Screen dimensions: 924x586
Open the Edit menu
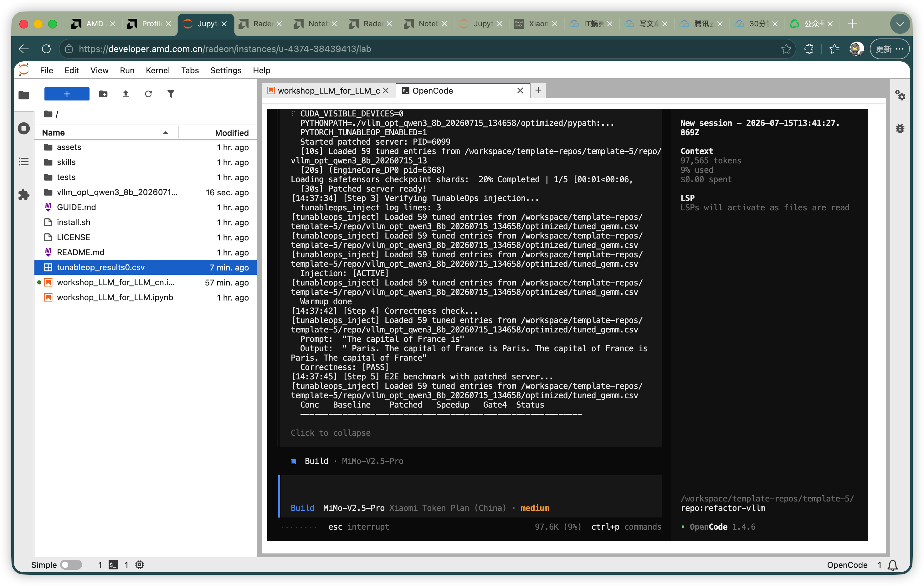(x=71, y=70)
